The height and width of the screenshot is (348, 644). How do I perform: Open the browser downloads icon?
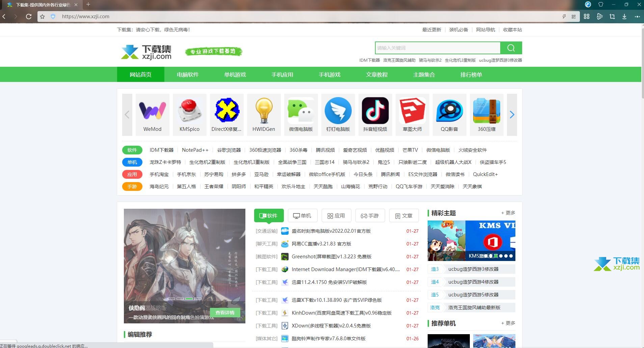point(624,17)
